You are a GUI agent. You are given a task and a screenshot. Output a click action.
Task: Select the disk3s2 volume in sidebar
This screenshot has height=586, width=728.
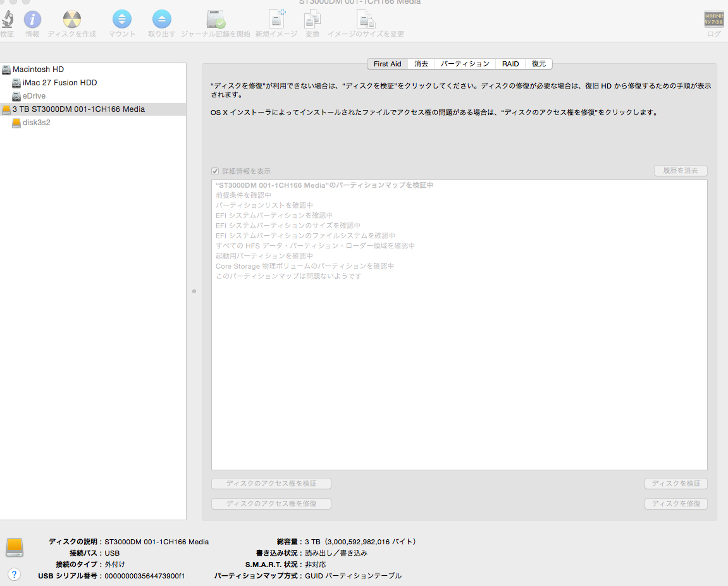(x=36, y=123)
